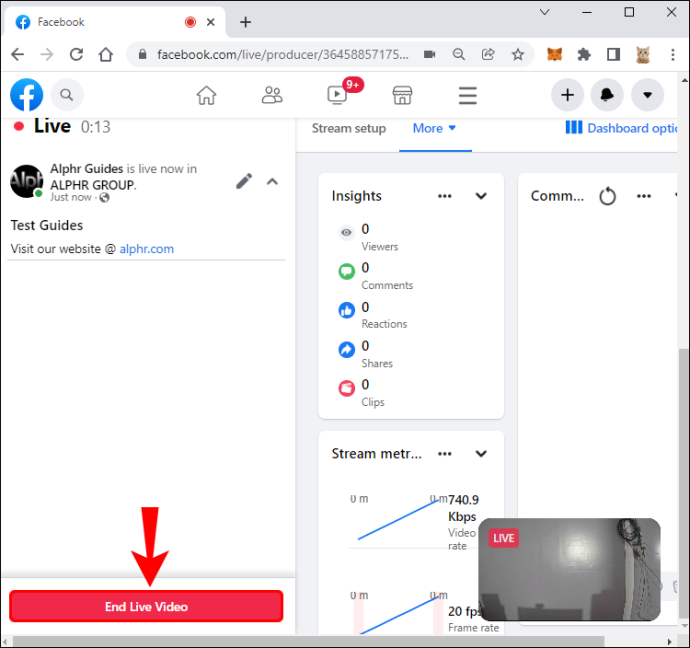Click the browser home button
690x648 pixels.
click(x=106, y=55)
